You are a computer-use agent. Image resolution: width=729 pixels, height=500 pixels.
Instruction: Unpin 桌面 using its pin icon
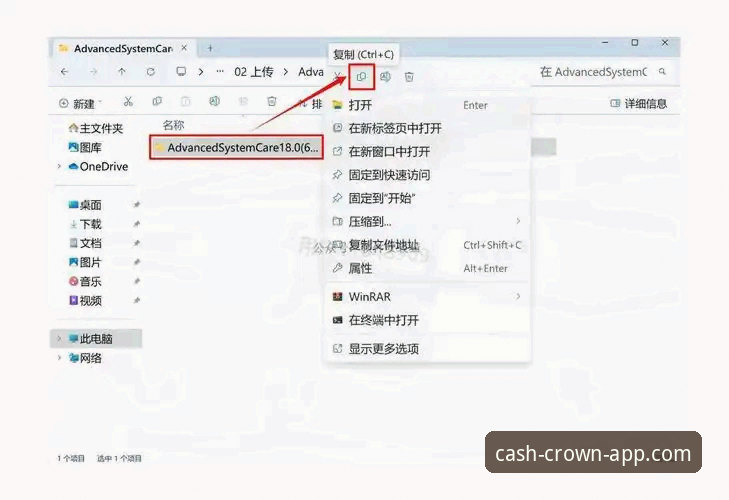[137, 205]
